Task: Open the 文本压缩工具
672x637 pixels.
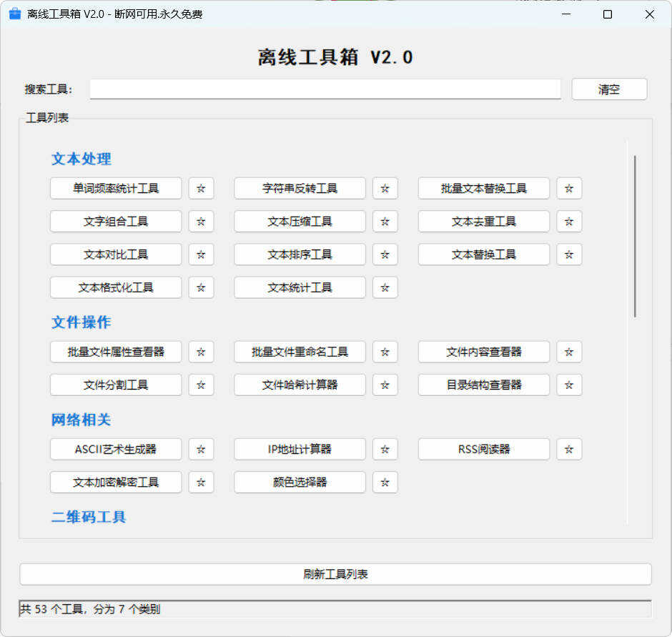Action: 299,221
